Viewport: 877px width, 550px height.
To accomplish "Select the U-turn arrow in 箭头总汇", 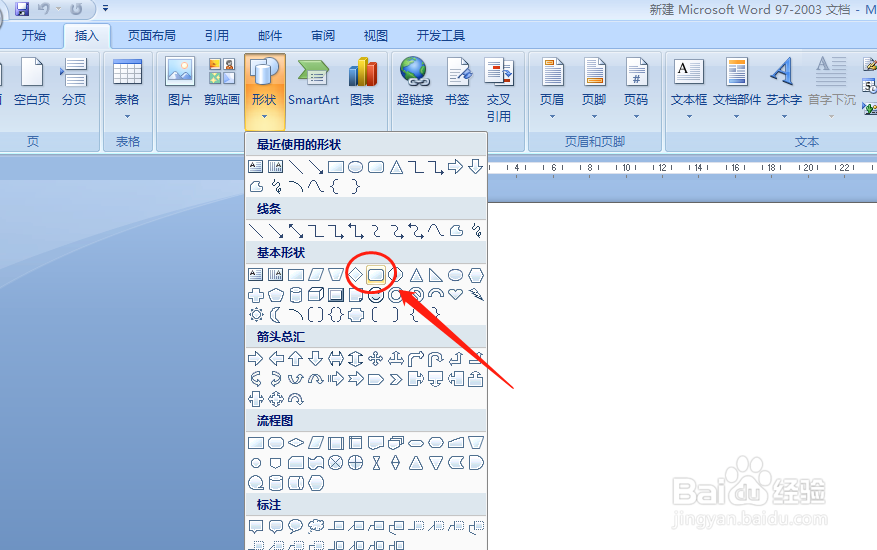I will [x=436, y=359].
